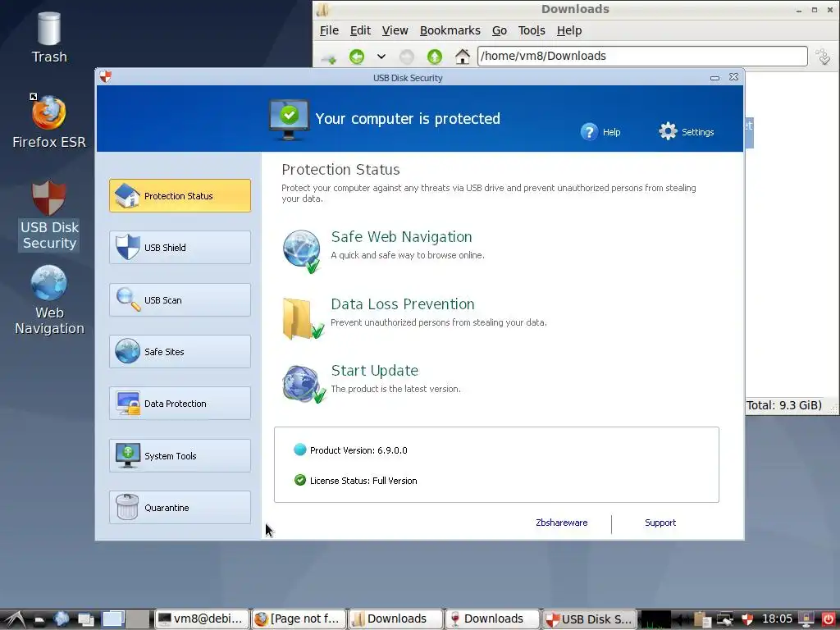Click the web browser globe launcher in taskbar
The width and height of the screenshot is (840, 630).
pyautogui.click(x=61, y=619)
